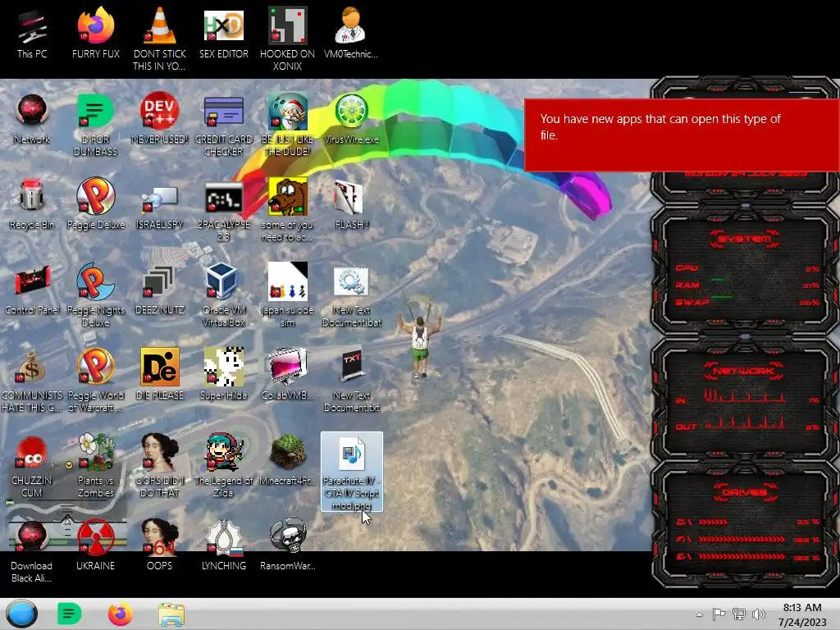
Task: Select Parachute IV - GTA IV Script mod.png
Action: [x=351, y=472]
